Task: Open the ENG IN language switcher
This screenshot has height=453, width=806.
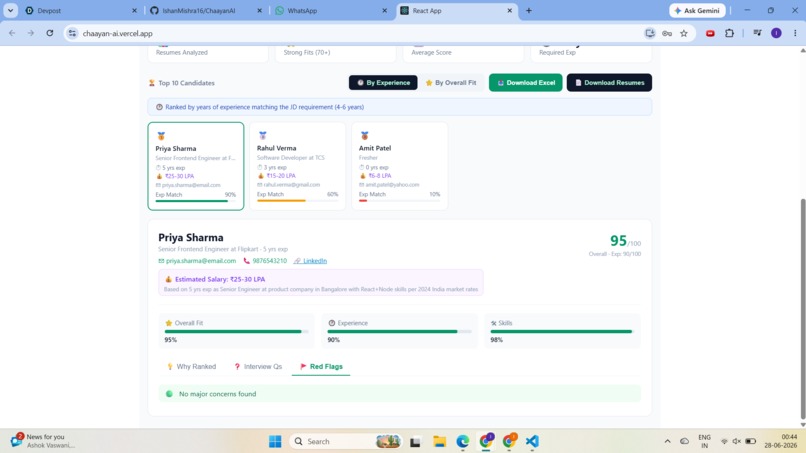Action: tap(704, 441)
